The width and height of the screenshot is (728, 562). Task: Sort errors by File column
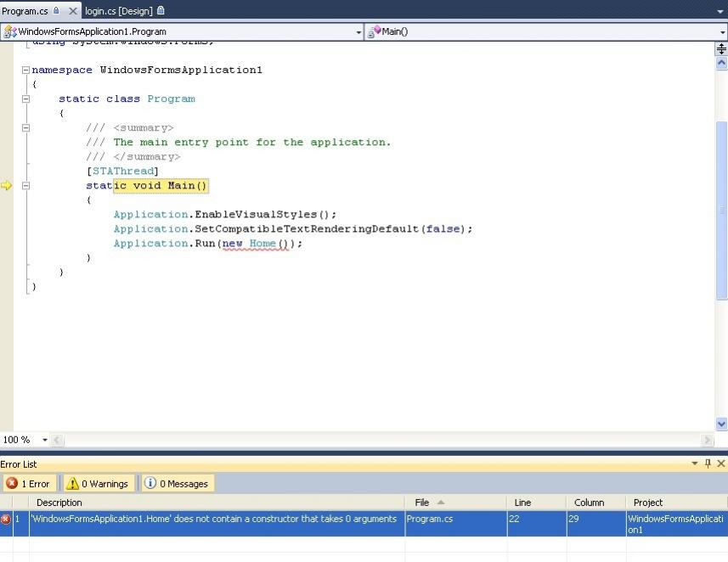click(x=455, y=503)
